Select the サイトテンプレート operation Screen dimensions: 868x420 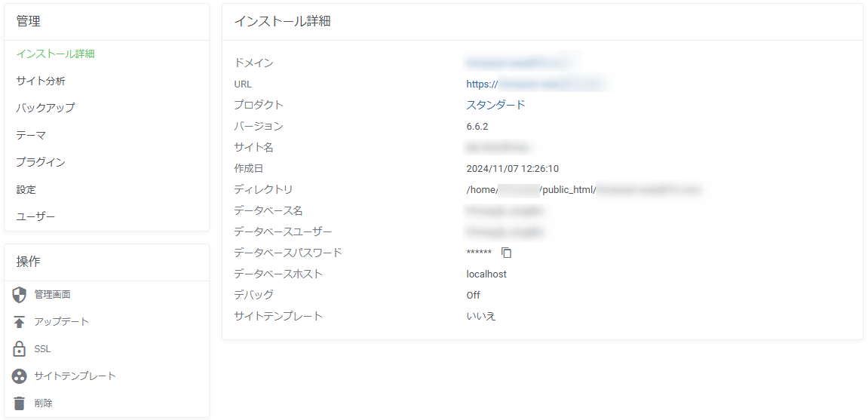75,376
